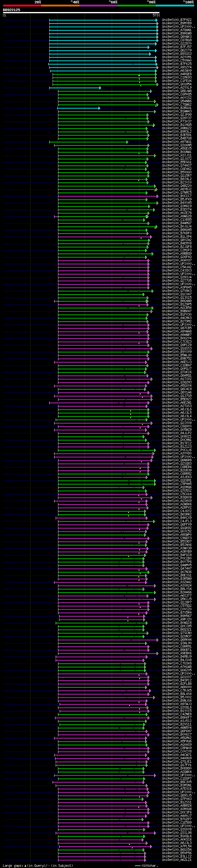Select the UniRef100_A9TWU1 label

[177, 142]
